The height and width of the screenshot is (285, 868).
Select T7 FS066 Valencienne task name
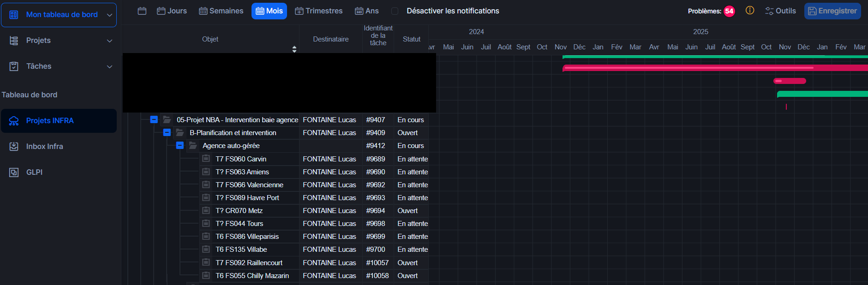coord(250,185)
